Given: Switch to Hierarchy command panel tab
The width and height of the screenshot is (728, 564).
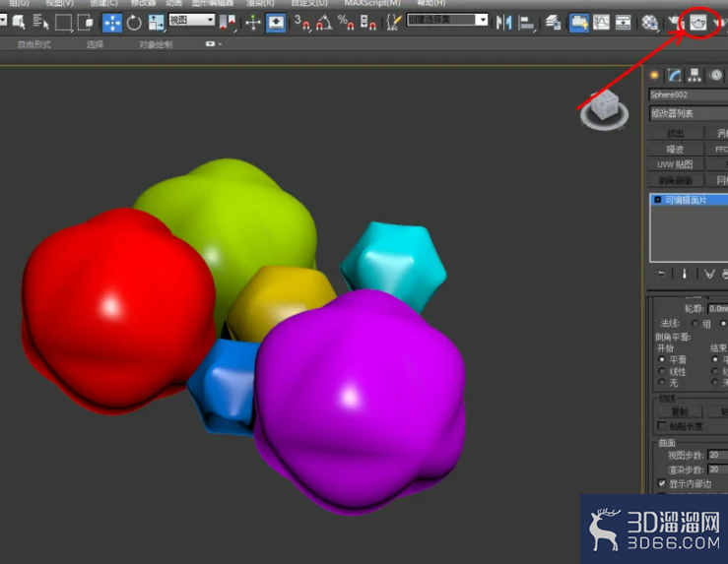Looking at the screenshot, I should pos(695,75).
